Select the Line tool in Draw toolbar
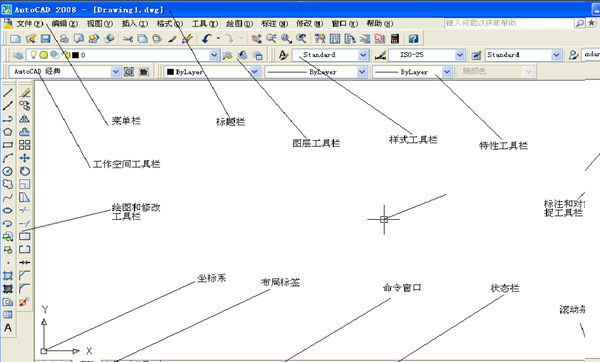The height and width of the screenshot is (362, 600). (x=8, y=93)
